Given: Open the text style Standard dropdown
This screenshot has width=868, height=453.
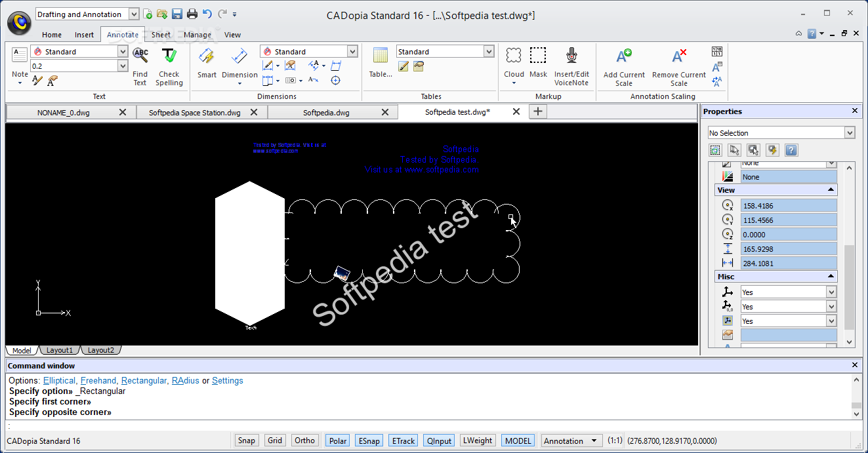Looking at the screenshot, I should coord(123,51).
